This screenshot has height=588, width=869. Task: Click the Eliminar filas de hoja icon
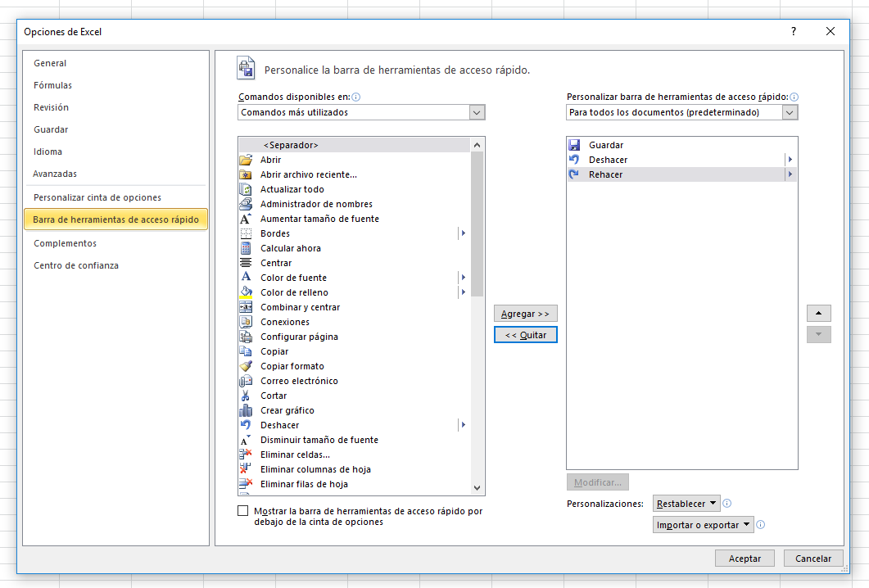click(246, 484)
